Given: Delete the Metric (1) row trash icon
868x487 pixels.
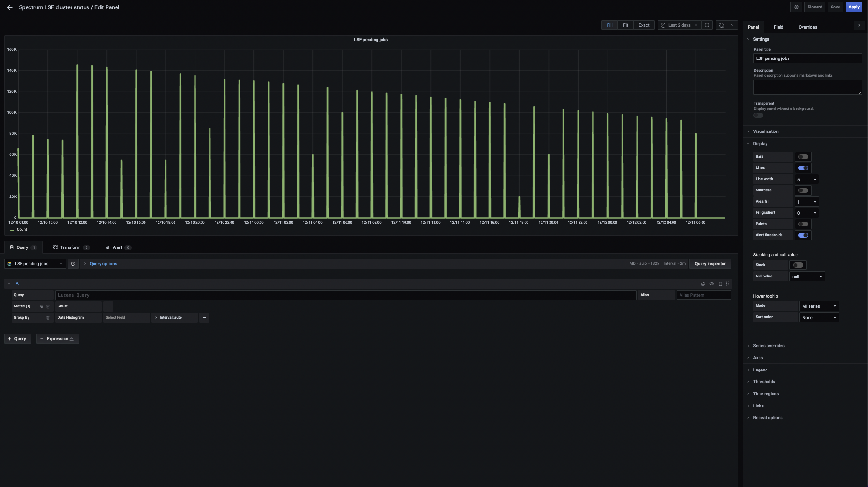Looking at the screenshot, I should pyautogui.click(x=48, y=306).
